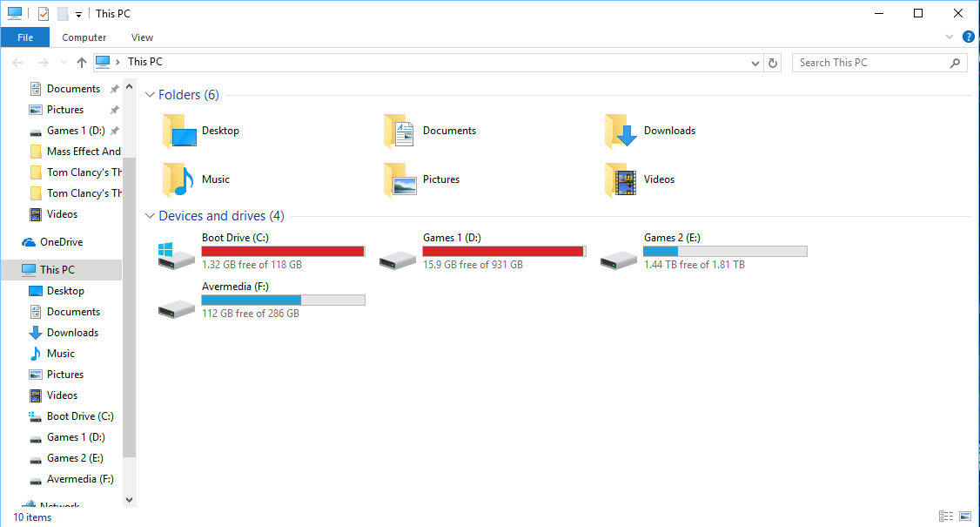
Task: Open the Help question mark icon
Action: pyautogui.click(x=969, y=37)
